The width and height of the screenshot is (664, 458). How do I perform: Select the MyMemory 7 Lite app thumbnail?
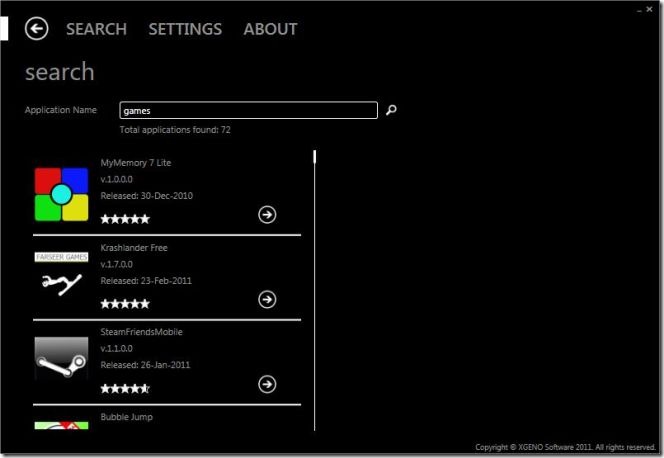coord(61,194)
